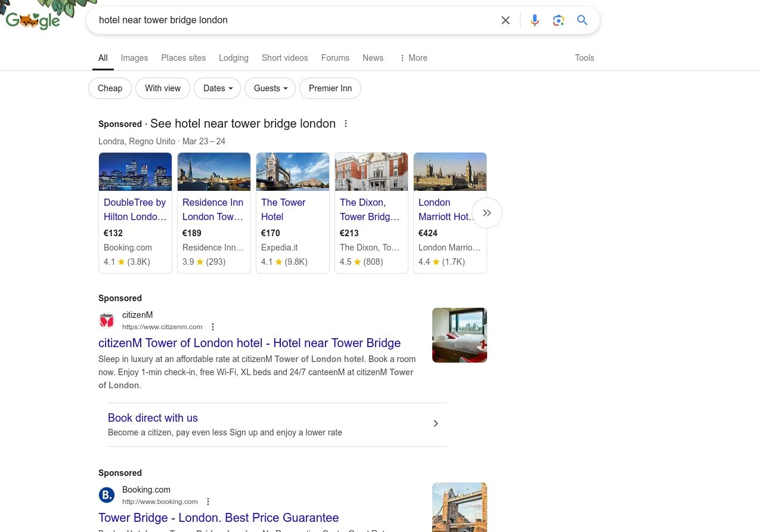Image resolution: width=759 pixels, height=532 pixels.
Task: Open the Guests dropdown chip
Action: 270,88
